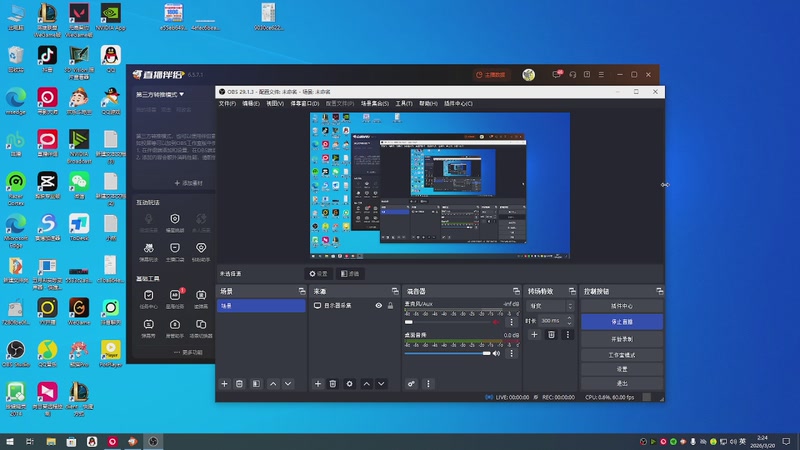This screenshot has width=800, height=450.
Task: Open Plugin Center menu in OBS
Action: [458, 104]
